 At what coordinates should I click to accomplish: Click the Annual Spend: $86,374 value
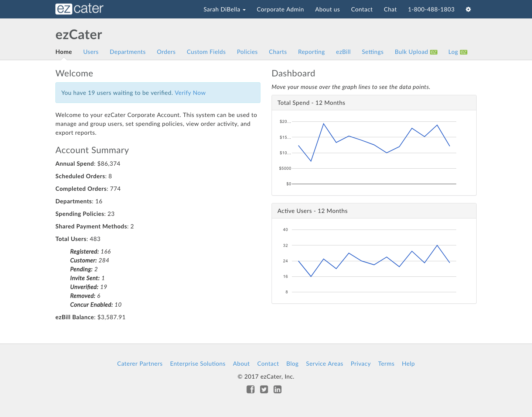(x=109, y=164)
